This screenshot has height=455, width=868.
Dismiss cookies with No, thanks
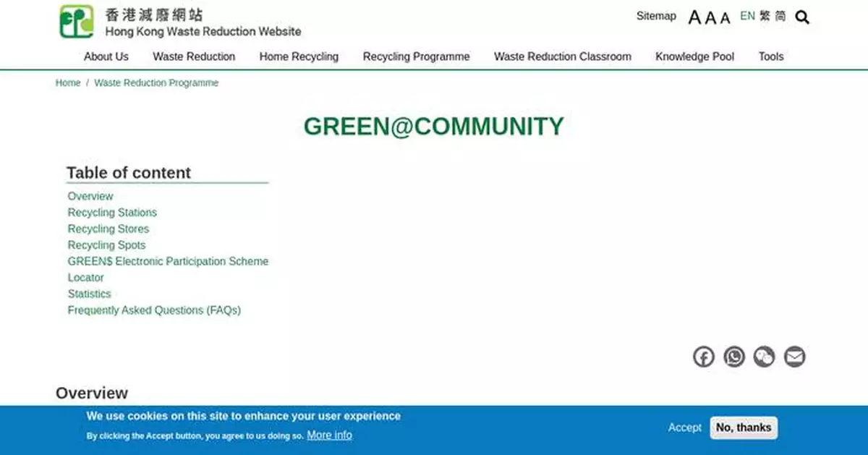tap(744, 428)
